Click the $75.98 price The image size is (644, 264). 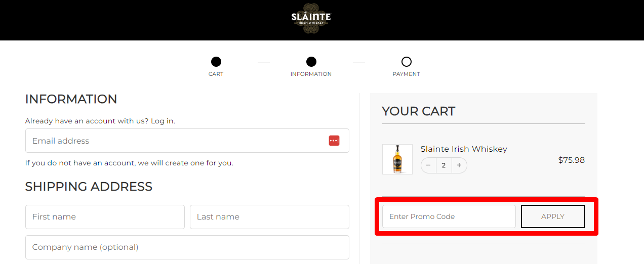click(x=572, y=160)
